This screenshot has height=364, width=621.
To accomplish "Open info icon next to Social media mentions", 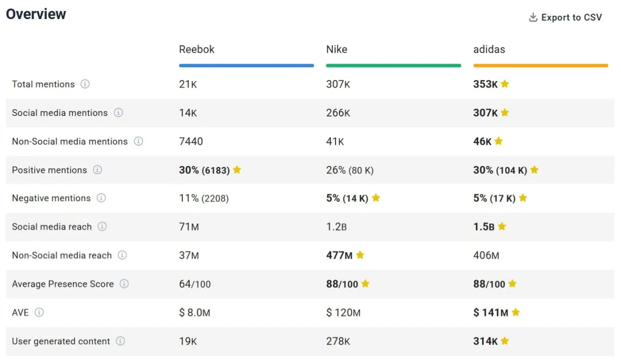I will point(118,113).
